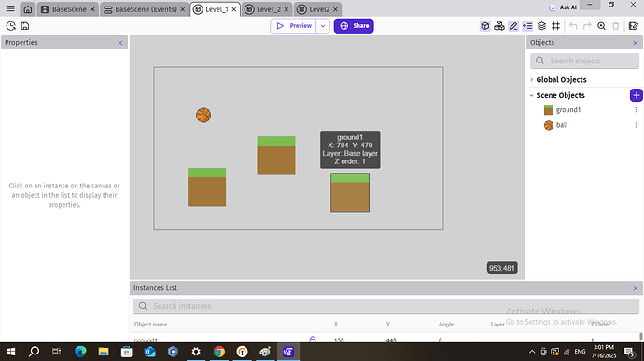Screen dimensions: 644x361
Task: Open the history clock icon
Action: click(11, 26)
